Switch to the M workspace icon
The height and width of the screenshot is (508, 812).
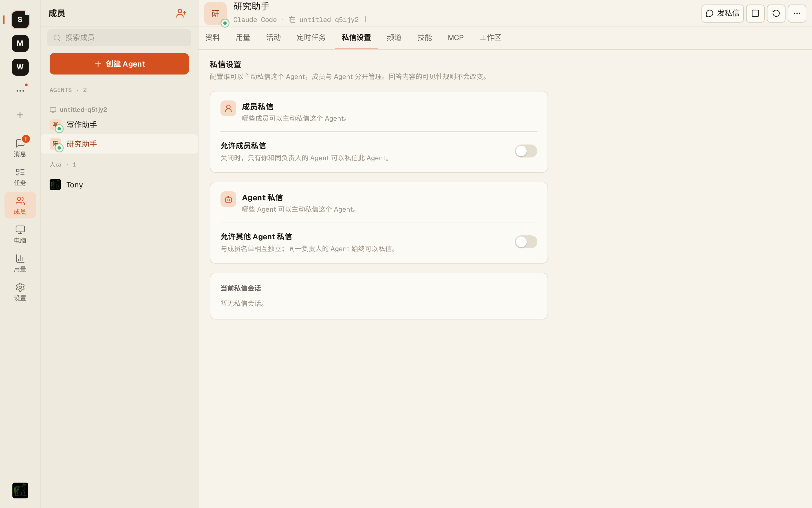click(20, 43)
